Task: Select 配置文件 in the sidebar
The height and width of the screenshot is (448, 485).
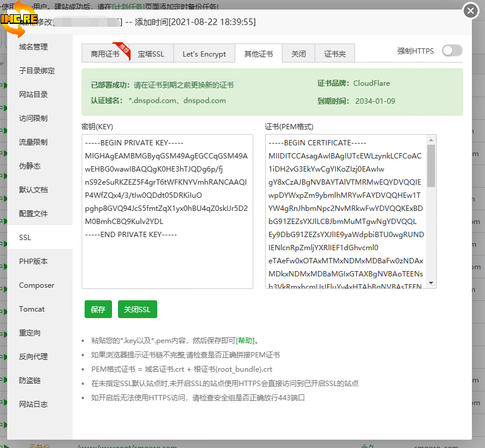Action: tap(33, 214)
